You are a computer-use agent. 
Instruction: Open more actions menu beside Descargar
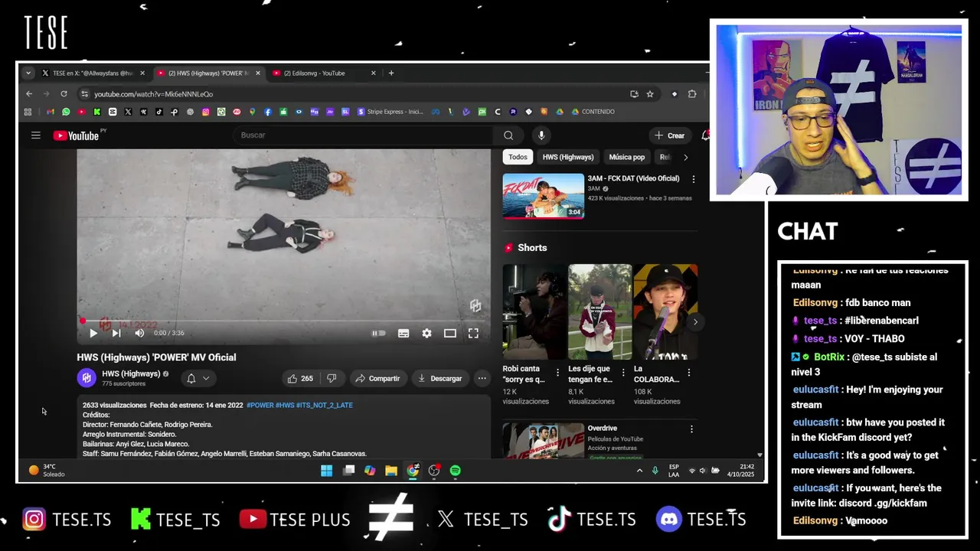pos(482,378)
